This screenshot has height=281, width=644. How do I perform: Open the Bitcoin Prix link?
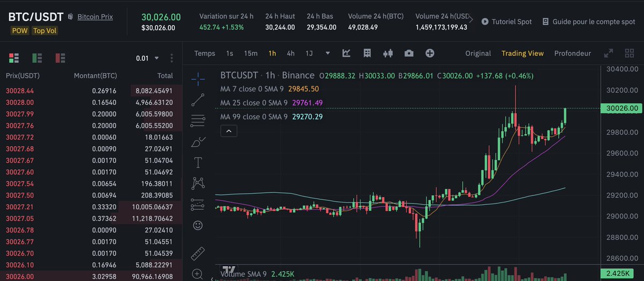[95, 17]
